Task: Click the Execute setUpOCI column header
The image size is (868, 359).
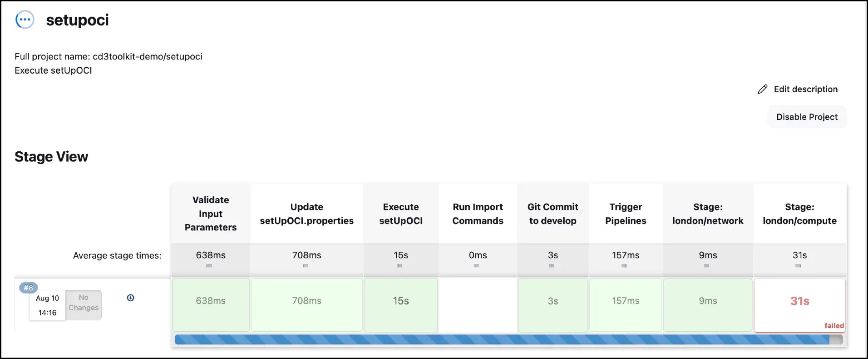Action: [401, 214]
